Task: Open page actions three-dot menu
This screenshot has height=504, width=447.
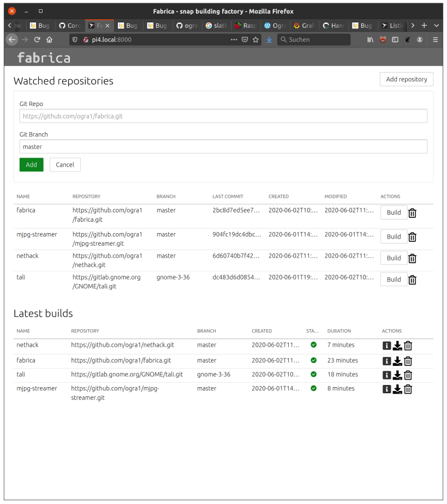Action: [234, 39]
